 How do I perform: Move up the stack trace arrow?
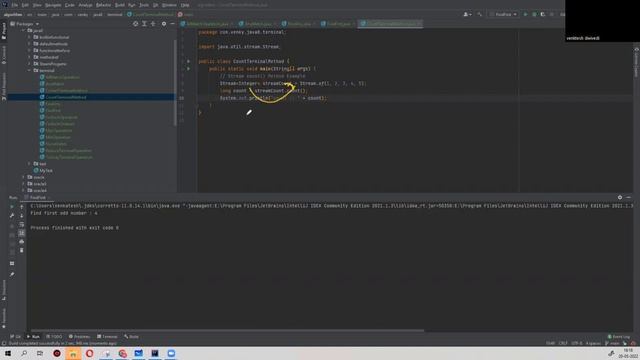tap(22, 207)
